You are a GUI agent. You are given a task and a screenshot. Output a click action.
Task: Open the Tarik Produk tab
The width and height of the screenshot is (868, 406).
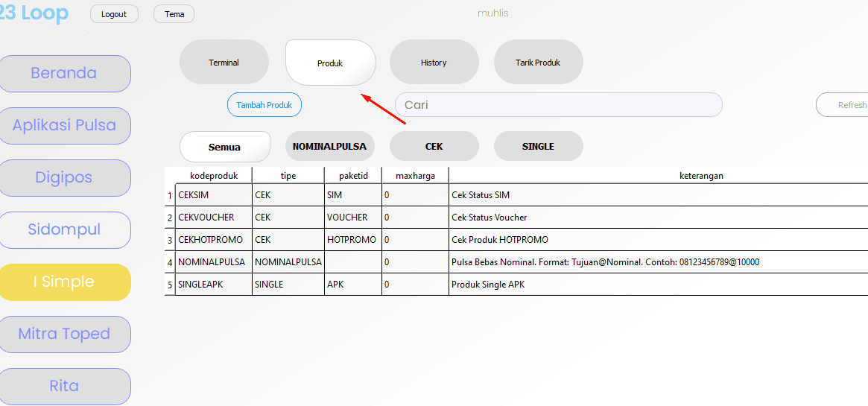point(538,63)
